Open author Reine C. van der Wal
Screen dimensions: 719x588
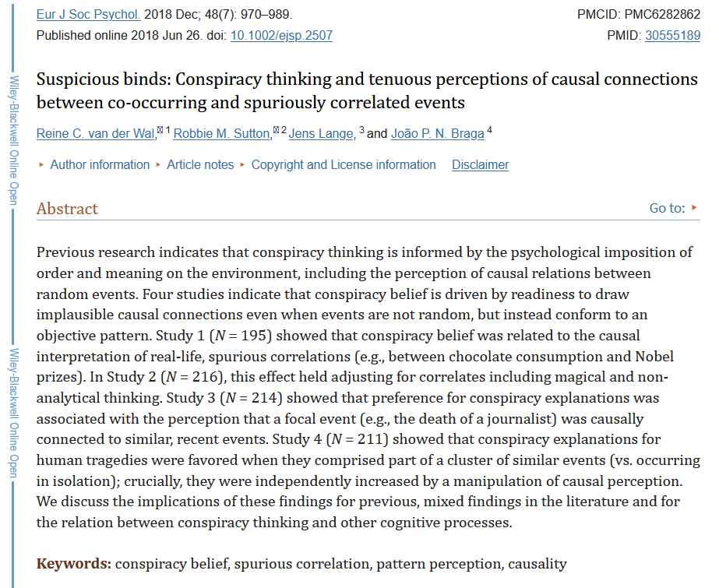(x=95, y=133)
